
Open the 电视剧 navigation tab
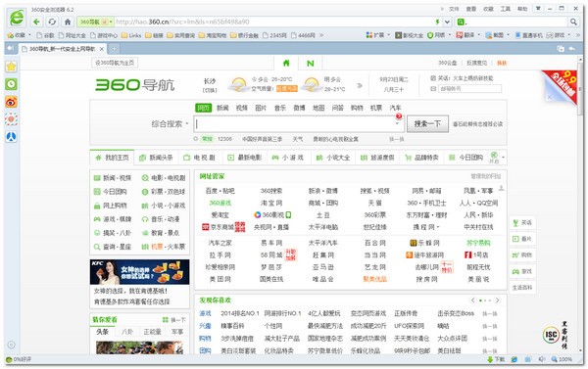pyautogui.click(x=200, y=158)
